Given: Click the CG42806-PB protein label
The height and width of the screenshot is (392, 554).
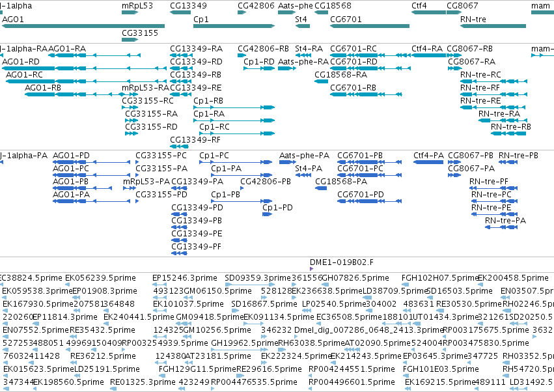Looking at the screenshot, I should click(x=266, y=182).
